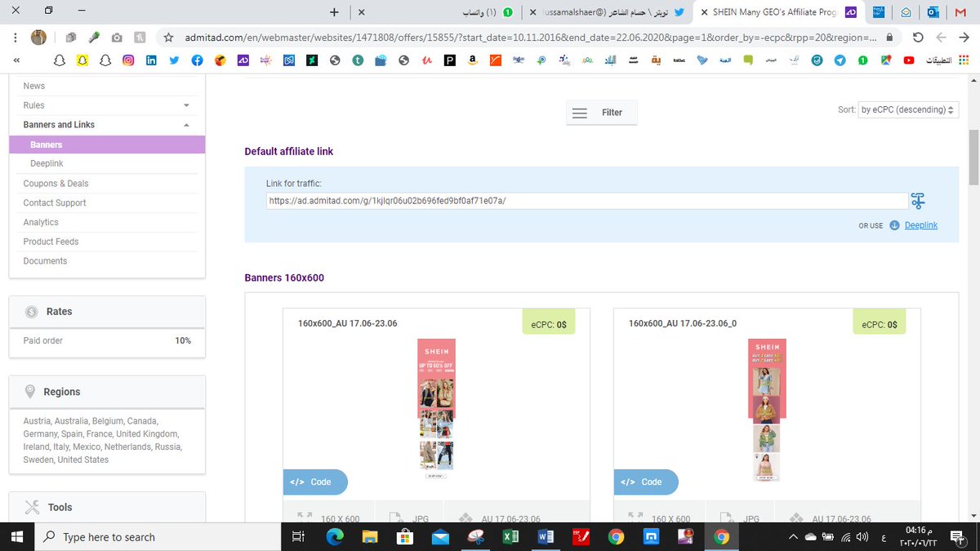Reload the page with refresh icon

918,38
